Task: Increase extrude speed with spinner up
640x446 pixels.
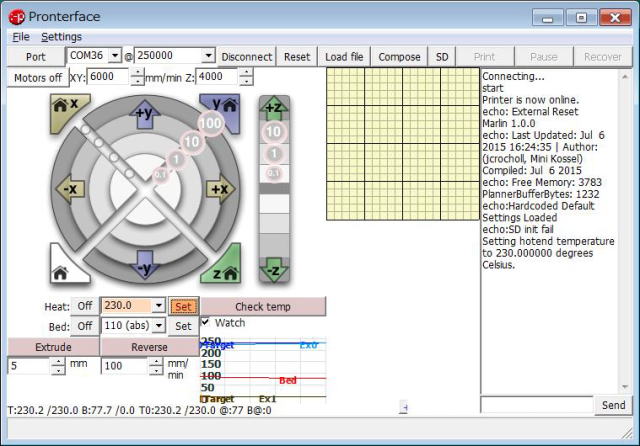Action: coord(156,362)
